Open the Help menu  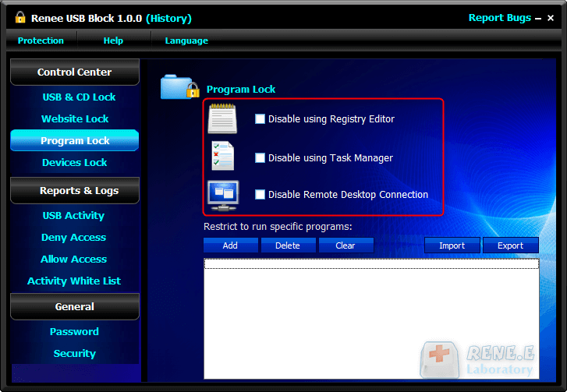[x=113, y=41]
